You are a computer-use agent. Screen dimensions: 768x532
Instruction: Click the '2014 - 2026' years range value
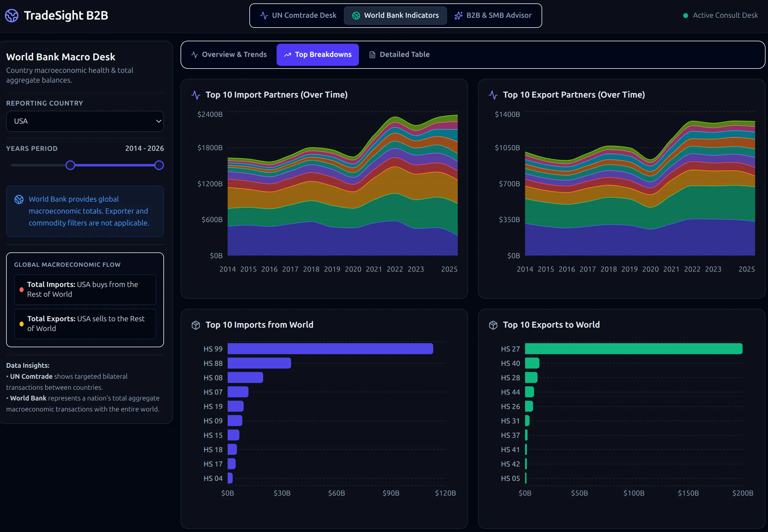coord(145,149)
